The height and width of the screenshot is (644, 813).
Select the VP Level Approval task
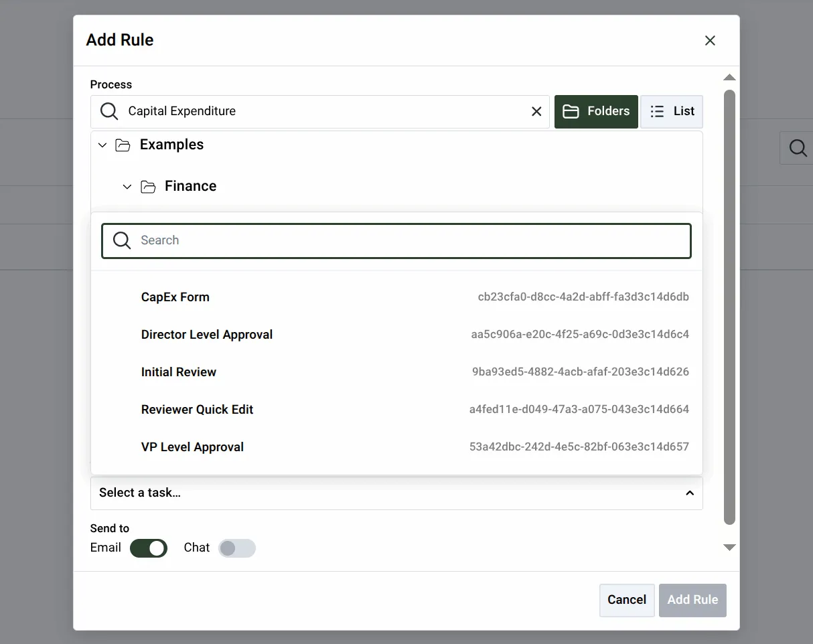click(x=396, y=447)
